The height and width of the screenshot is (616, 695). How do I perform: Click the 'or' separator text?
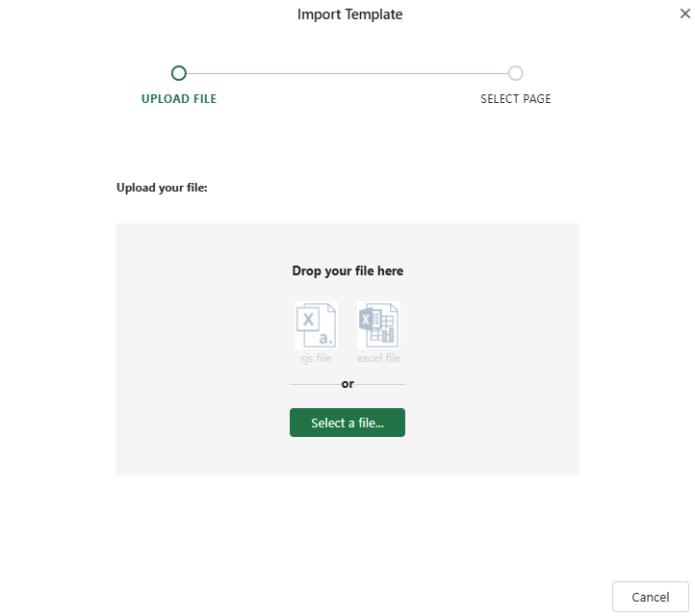(347, 384)
